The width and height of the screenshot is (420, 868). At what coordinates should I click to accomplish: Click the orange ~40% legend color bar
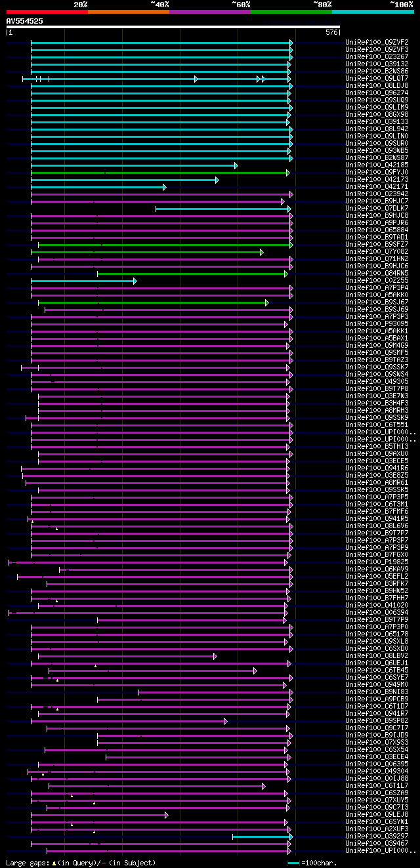point(129,12)
